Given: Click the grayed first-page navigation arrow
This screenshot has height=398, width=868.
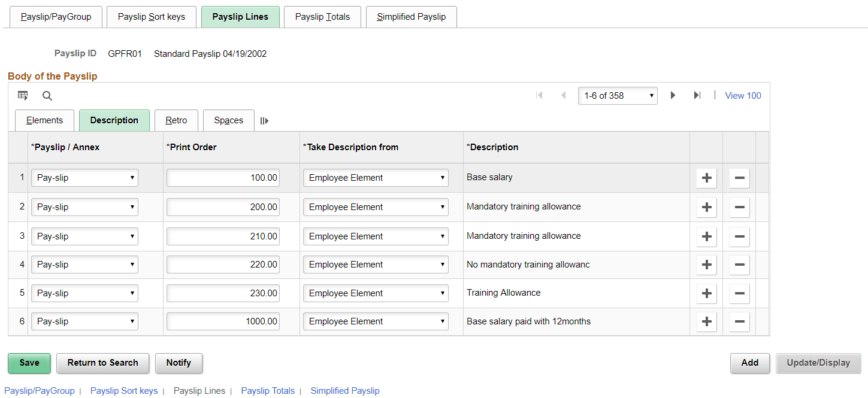Looking at the screenshot, I should point(539,95).
